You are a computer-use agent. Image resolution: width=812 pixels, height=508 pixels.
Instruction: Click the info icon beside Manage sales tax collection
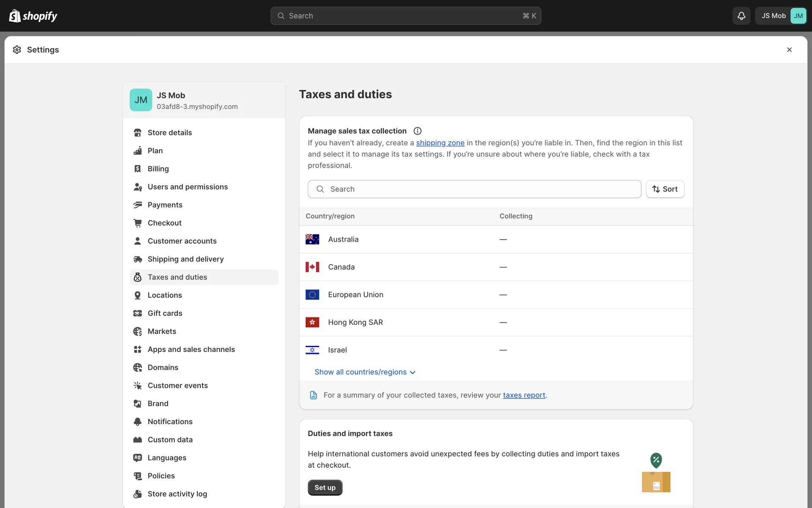(x=417, y=131)
